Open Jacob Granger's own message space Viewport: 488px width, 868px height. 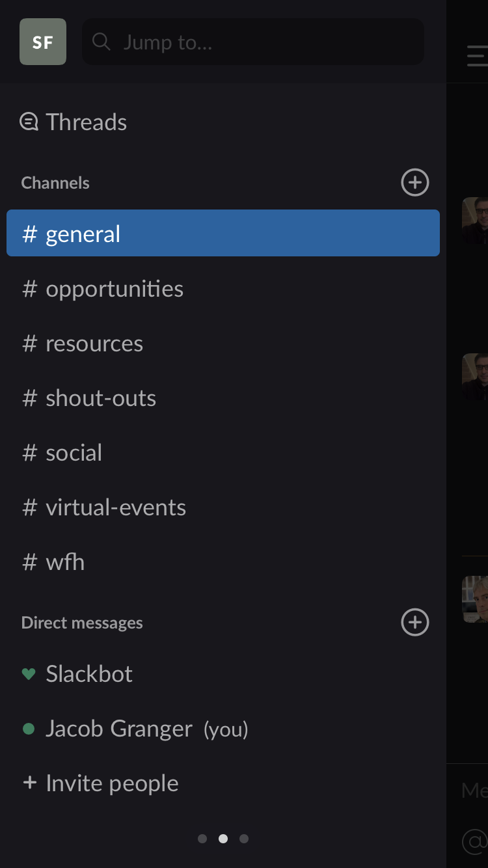click(119, 729)
